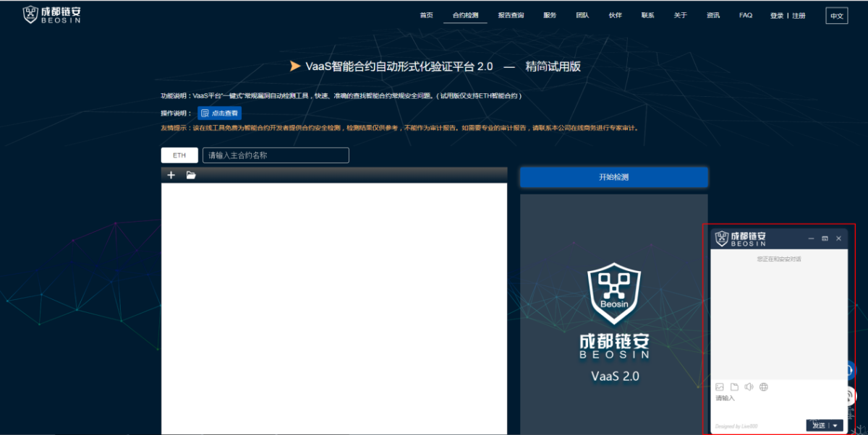Screen dimensions: 868x435
Task: Open the 关于 navigation item
Action: (681, 15)
